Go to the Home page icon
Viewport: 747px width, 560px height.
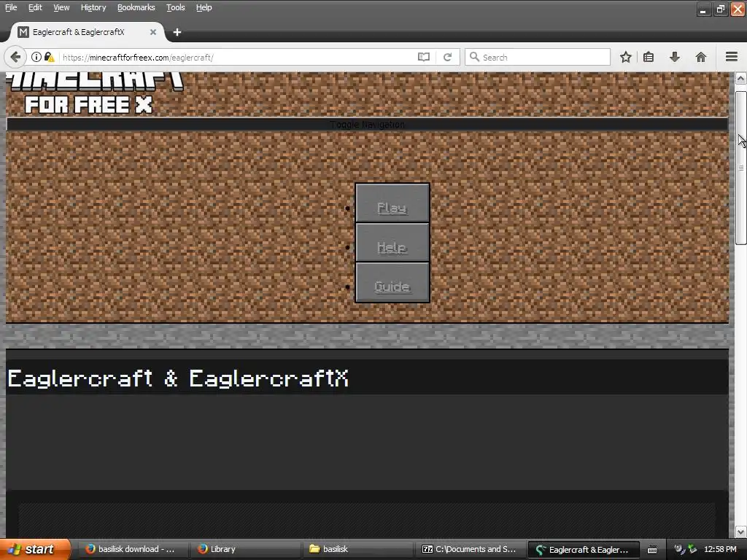point(701,57)
